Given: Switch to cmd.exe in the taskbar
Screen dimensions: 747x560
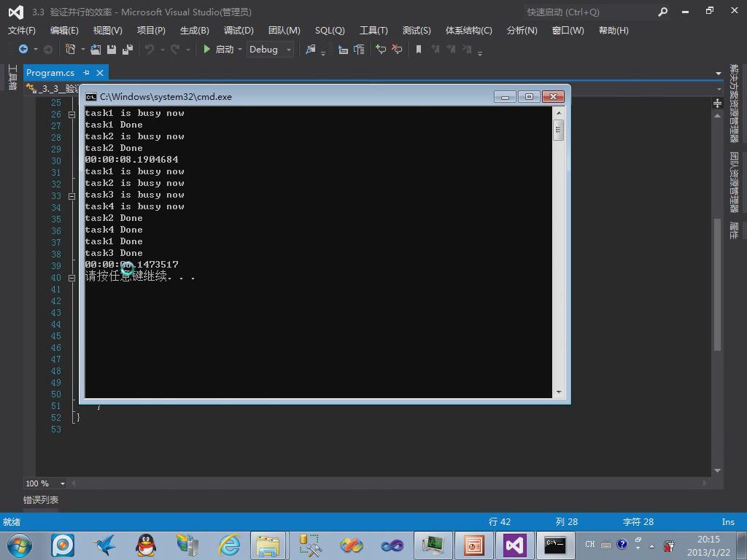Looking at the screenshot, I should (554, 545).
